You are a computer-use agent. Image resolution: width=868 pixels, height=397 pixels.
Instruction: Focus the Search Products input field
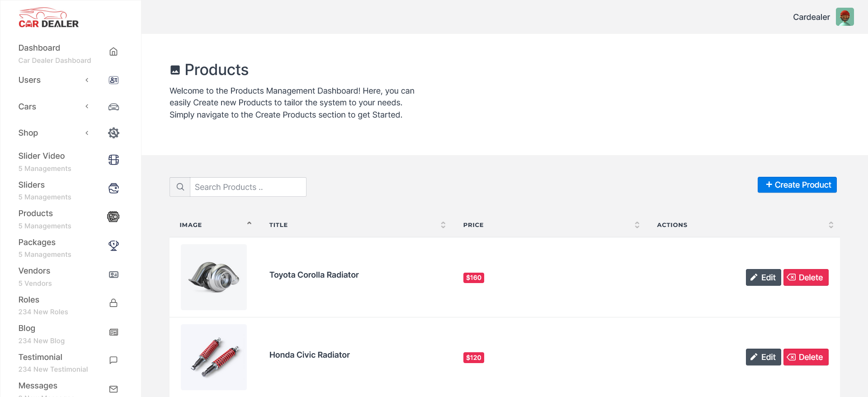coord(248,187)
